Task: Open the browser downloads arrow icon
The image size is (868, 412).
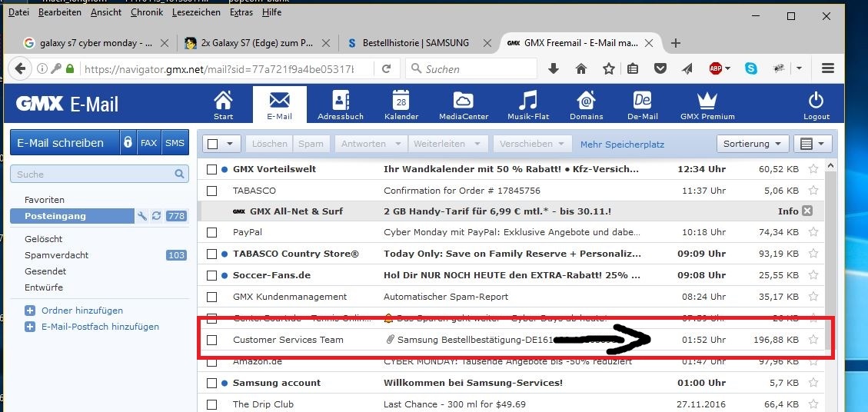Action: pyautogui.click(x=553, y=68)
